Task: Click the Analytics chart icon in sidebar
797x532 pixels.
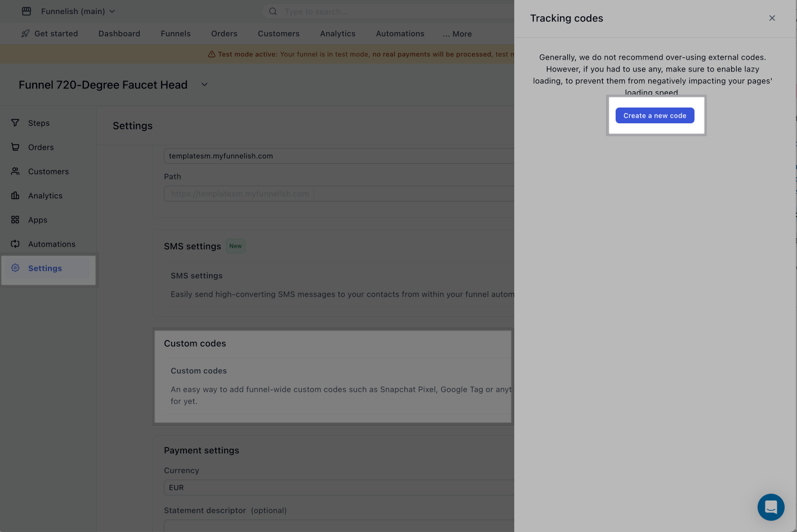Action: point(15,195)
